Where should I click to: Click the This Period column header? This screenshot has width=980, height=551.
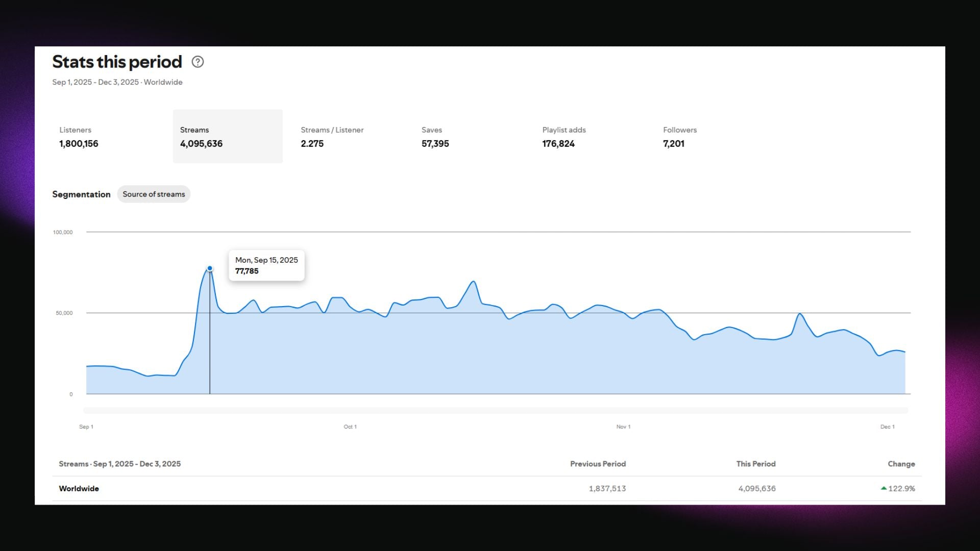pyautogui.click(x=755, y=464)
